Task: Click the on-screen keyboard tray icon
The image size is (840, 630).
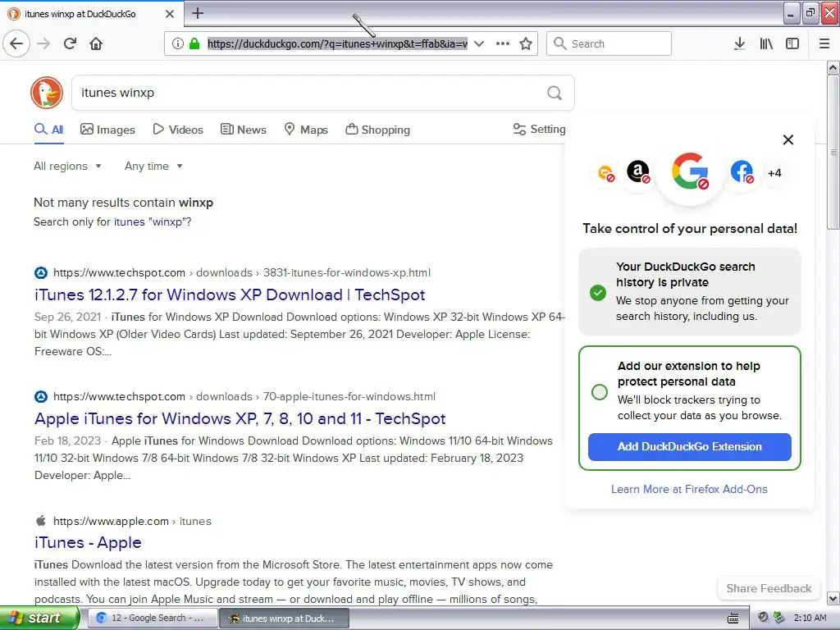Action: coord(733,619)
